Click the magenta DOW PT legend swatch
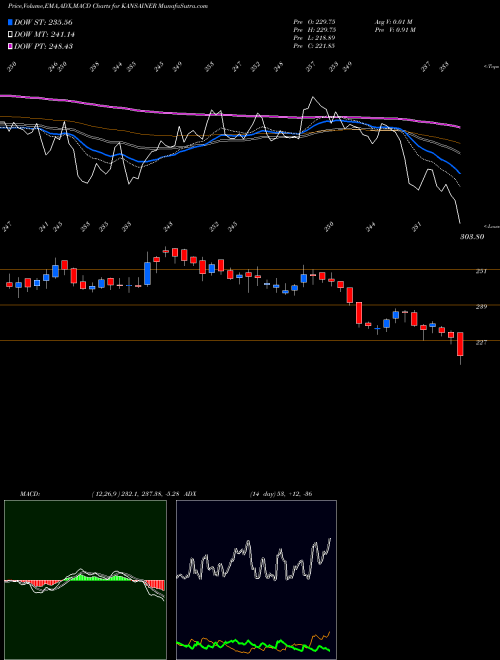Viewport: 500px width, 660px height. pyautogui.click(x=10, y=46)
